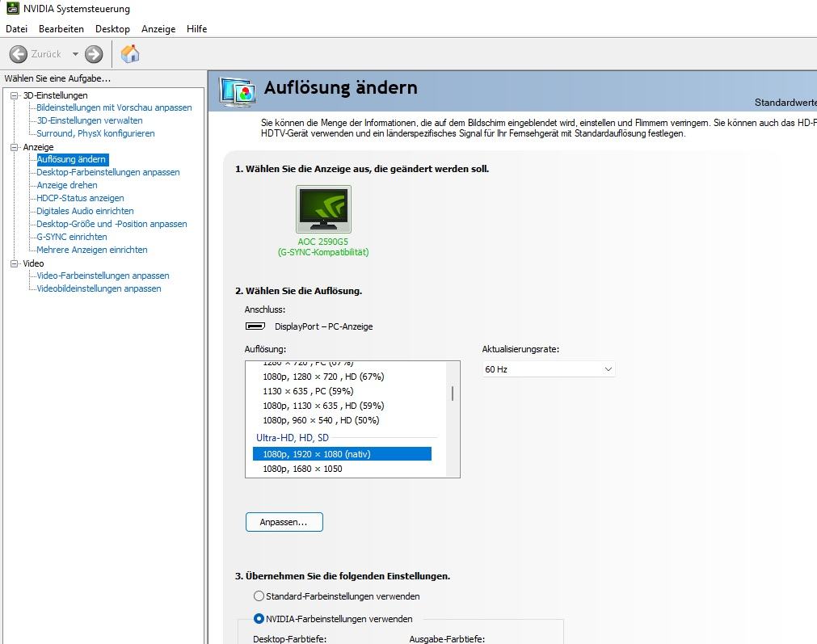Collapse the Anzeige tree node
This screenshot has width=817, height=644.
(x=14, y=147)
